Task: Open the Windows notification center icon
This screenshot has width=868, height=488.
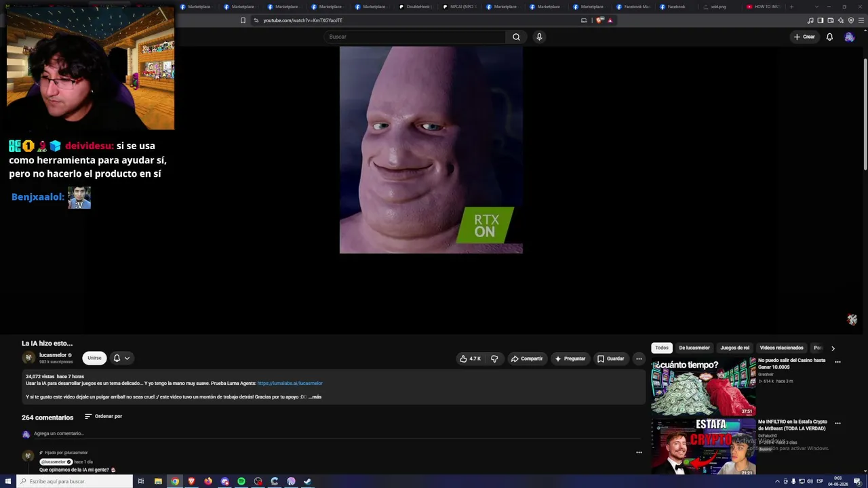Action: pyautogui.click(x=857, y=481)
